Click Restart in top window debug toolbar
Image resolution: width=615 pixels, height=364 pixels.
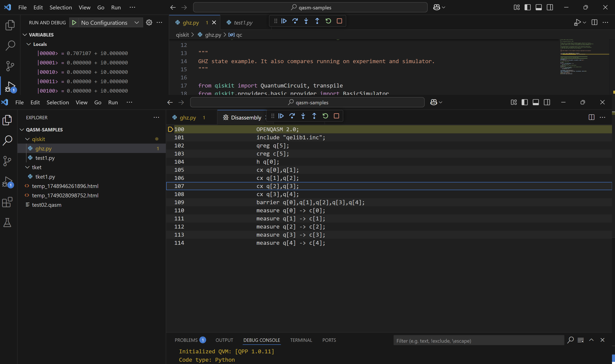tap(328, 21)
